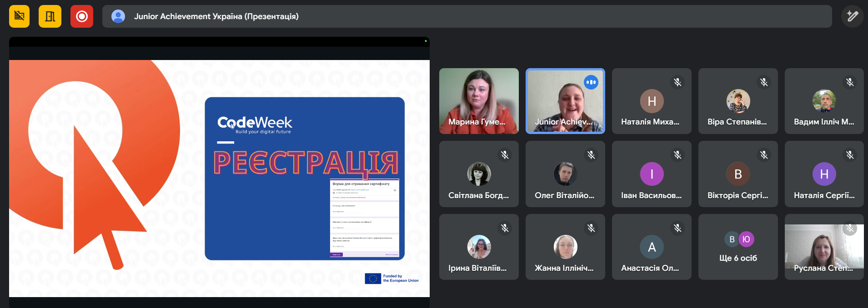The image size is (868, 308).
Task: Click the yellow hide-presentation icon
Action: (x=19, y=16)
